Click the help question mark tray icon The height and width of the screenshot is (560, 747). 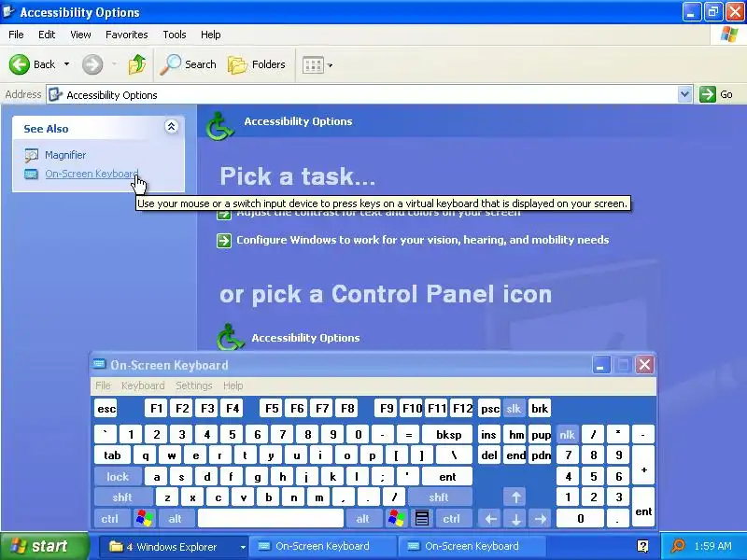(642, 546)
